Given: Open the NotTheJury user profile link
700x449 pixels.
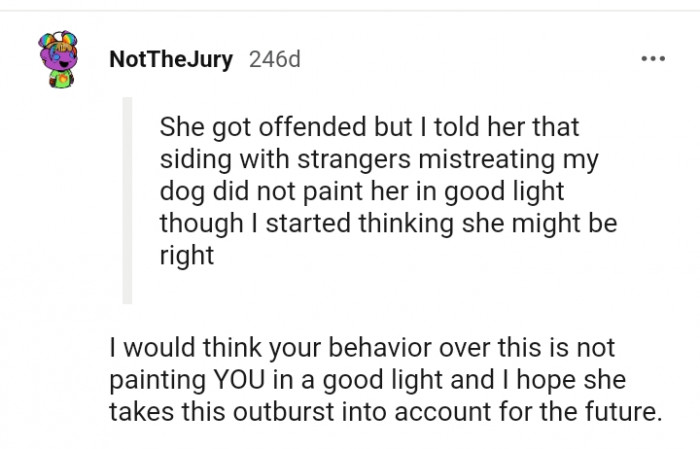Looking at the screenshot, I should pyautogui.click(x=170, y=59).
